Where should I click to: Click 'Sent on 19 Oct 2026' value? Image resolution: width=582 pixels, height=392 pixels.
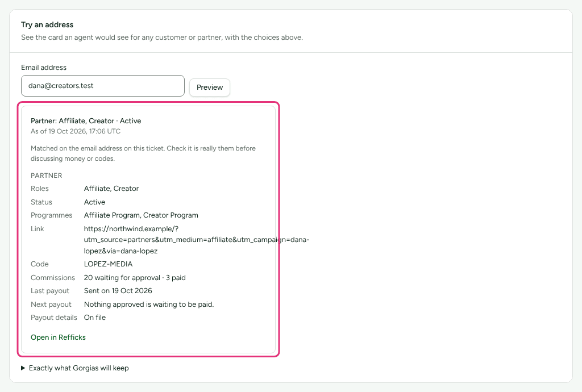tap(118, 291)
